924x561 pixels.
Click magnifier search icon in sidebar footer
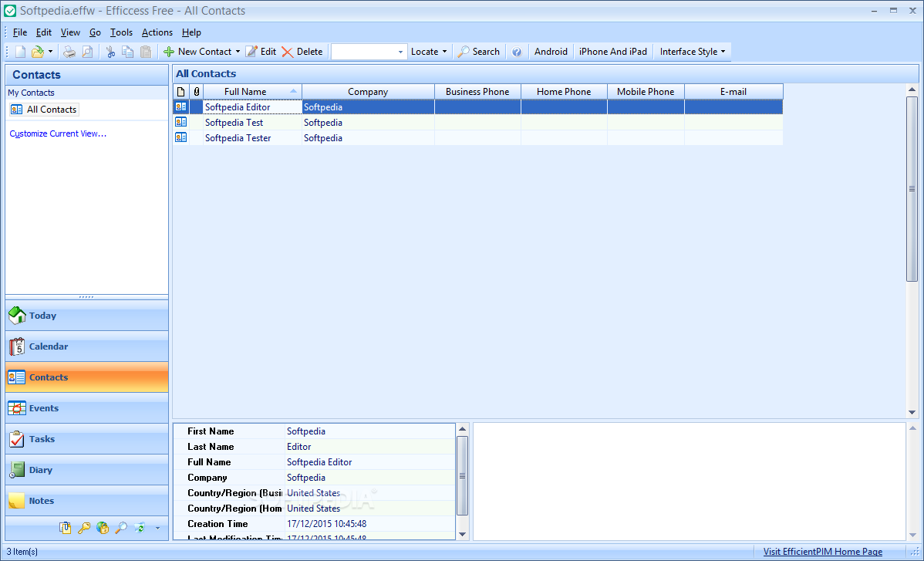coord(121,528)
